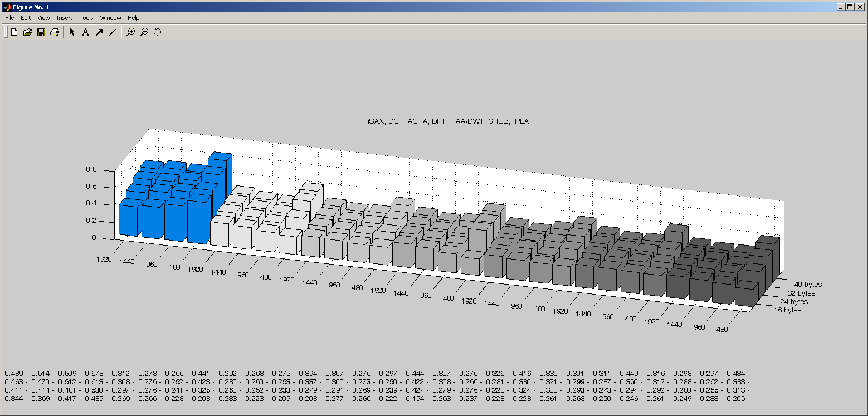
Task: Expand the View menu
Action: pyautogui.click(x=43, y=18)
